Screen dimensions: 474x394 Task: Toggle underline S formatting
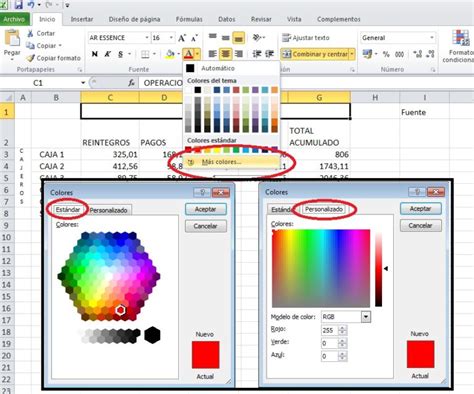coord(120,54)
